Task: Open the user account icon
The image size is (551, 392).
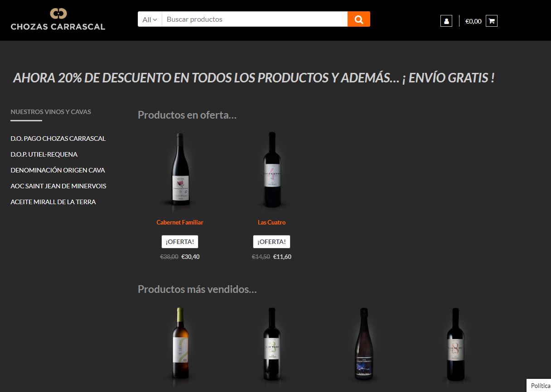Action: 446,21
